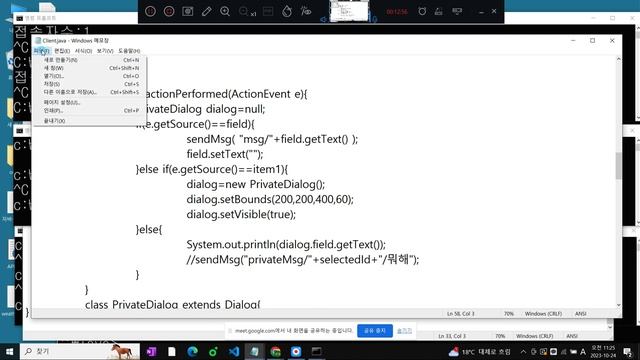The width and height of the screenshot is (640, 360).
Task: Click the Notepad scrollbar down arrow
Action: (619, 304)
